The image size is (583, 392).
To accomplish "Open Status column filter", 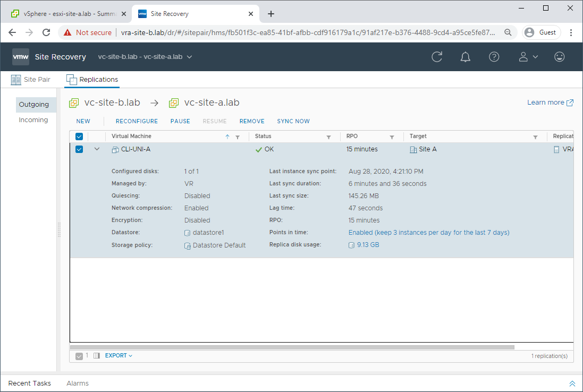I will 328,137.
